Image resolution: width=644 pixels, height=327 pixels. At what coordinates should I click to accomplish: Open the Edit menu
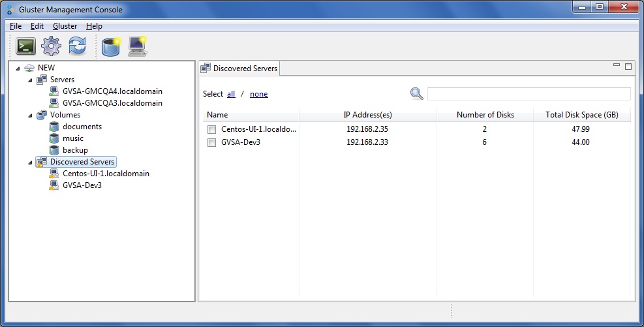[37, 26]
